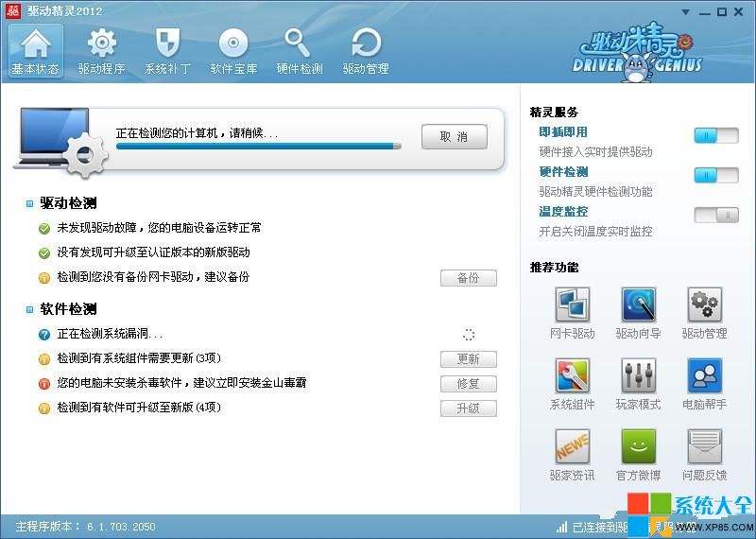Image resolution: width=756 pixels, height=539 pixels.
Task: Click 正在检测系统漏洞 status text
Action: click(x=110, y=334)
